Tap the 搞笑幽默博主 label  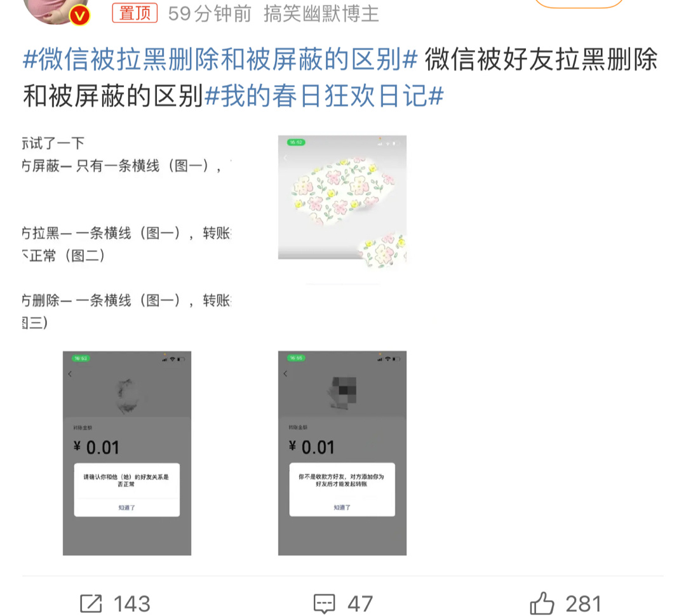(321, 14)
